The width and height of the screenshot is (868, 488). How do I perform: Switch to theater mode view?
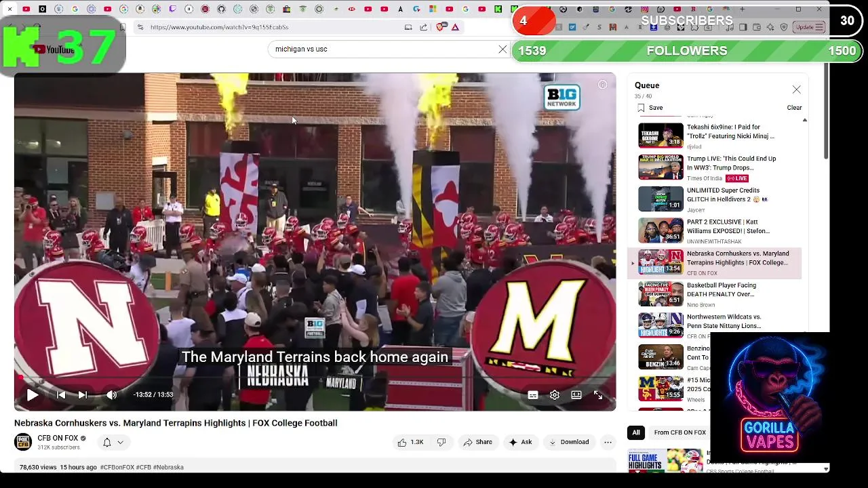576,395
